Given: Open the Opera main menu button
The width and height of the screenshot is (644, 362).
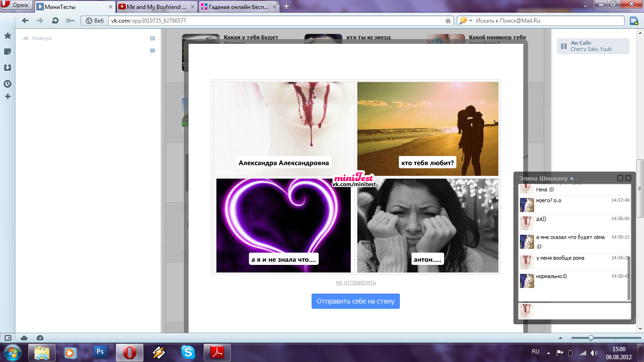Looking at the screenshot, I should [17, 5].
